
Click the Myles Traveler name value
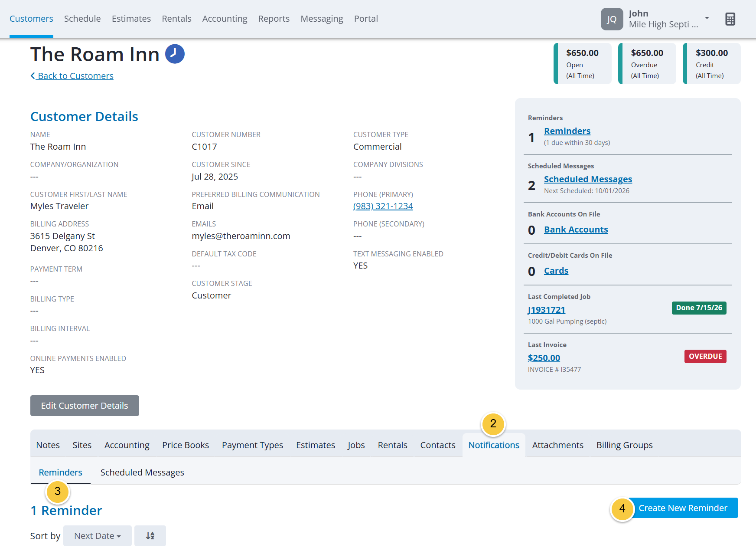coord(59,206)
